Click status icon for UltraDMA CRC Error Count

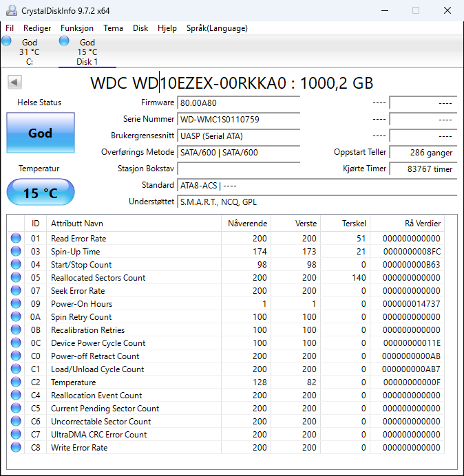click(16, 434)
